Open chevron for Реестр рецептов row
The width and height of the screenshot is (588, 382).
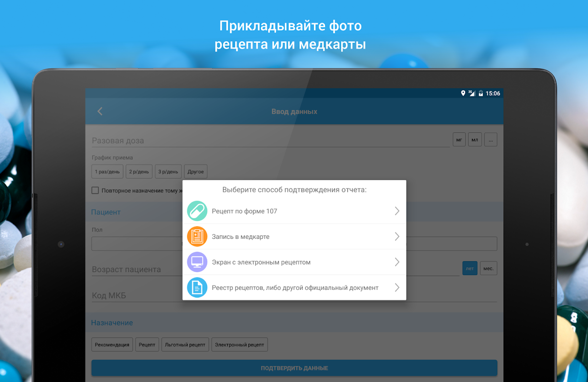pyautogui.click(x=397, y=287)
